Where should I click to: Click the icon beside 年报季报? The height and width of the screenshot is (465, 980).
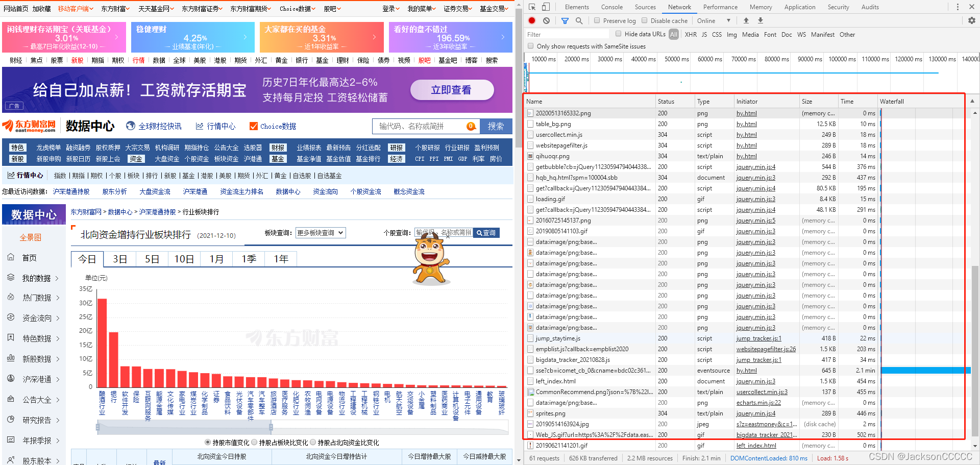coord(11,440)
